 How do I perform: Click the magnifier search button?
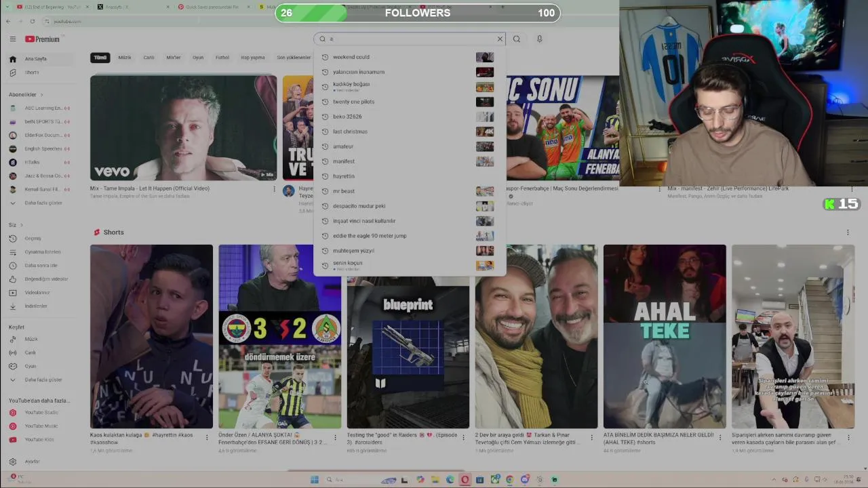click(x=517, y=39)
